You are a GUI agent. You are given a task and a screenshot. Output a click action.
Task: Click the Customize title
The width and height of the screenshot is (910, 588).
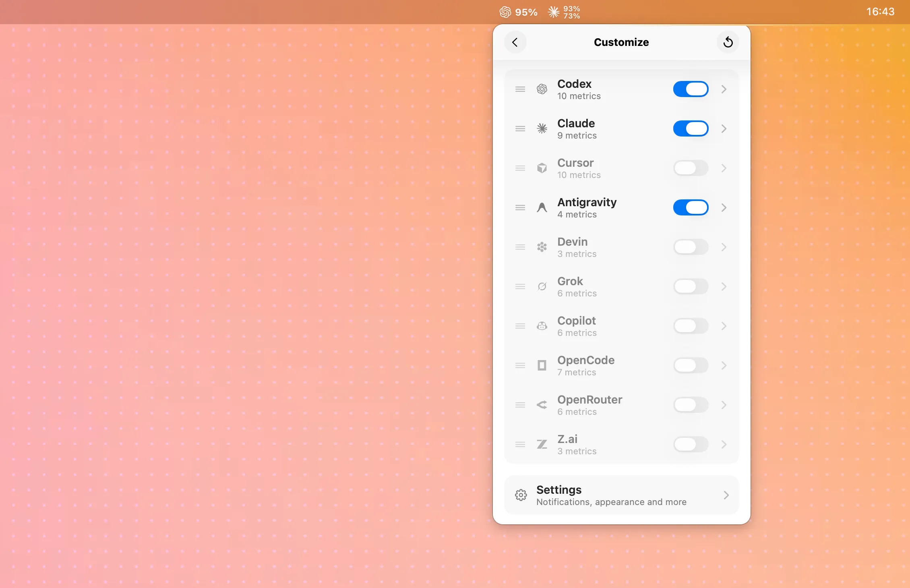621,42
